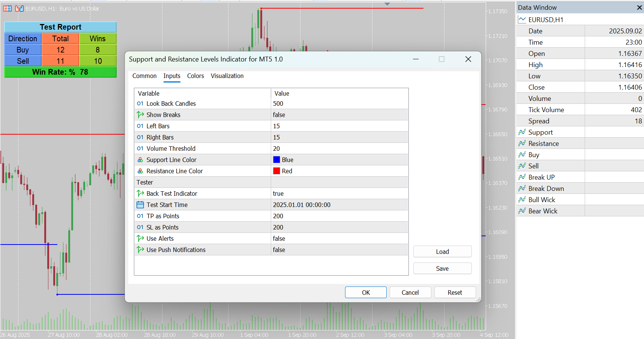Screen dimensions: 644x339
Task: Click the Sell row wins 10 cell
Action: [x=98, y=61]
